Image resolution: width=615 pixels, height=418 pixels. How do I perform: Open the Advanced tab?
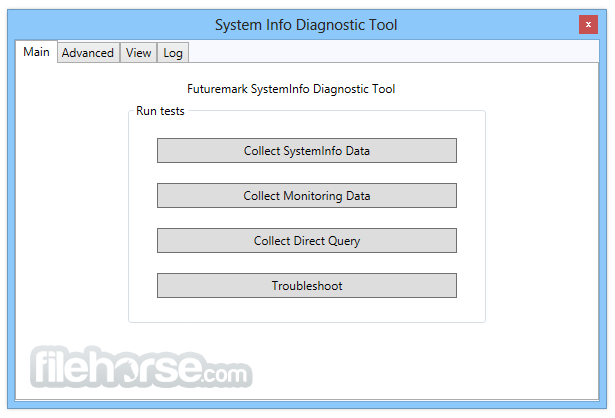pos(88,53)
